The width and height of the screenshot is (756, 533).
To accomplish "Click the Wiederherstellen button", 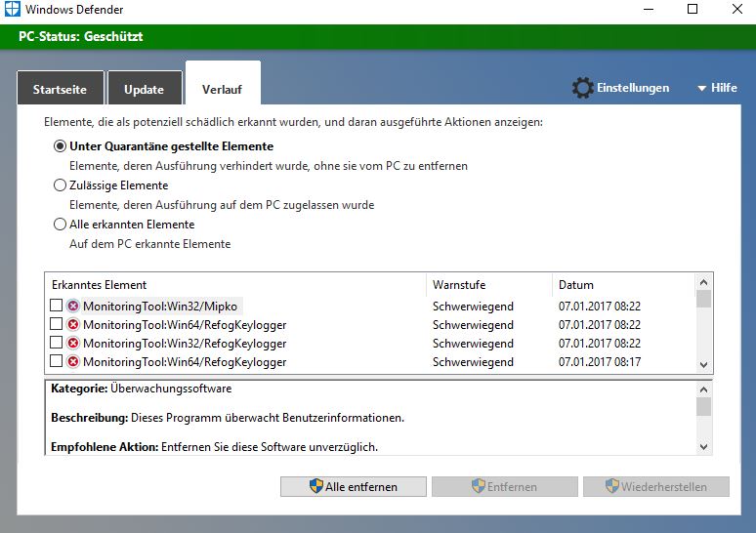I will point(656,487).
